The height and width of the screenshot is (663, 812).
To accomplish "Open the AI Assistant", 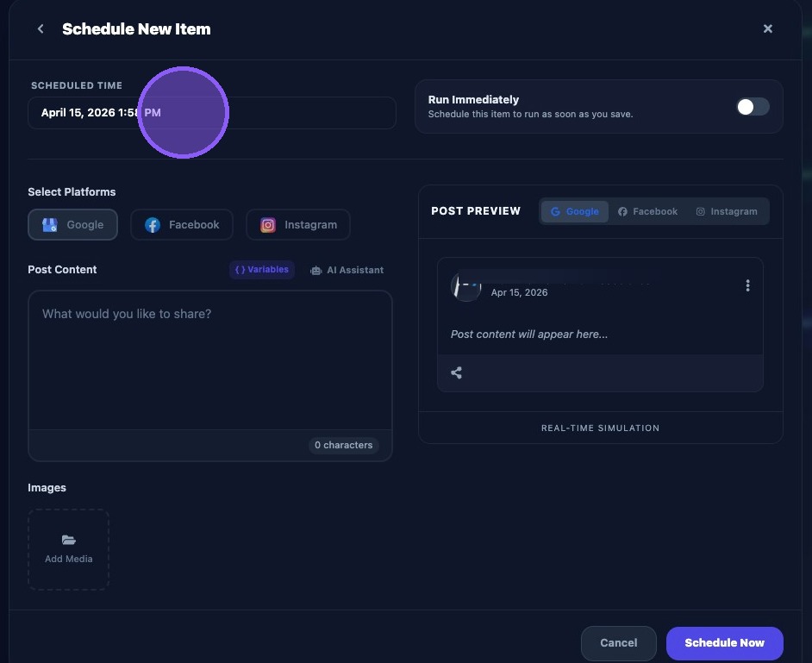I will 347,271.
